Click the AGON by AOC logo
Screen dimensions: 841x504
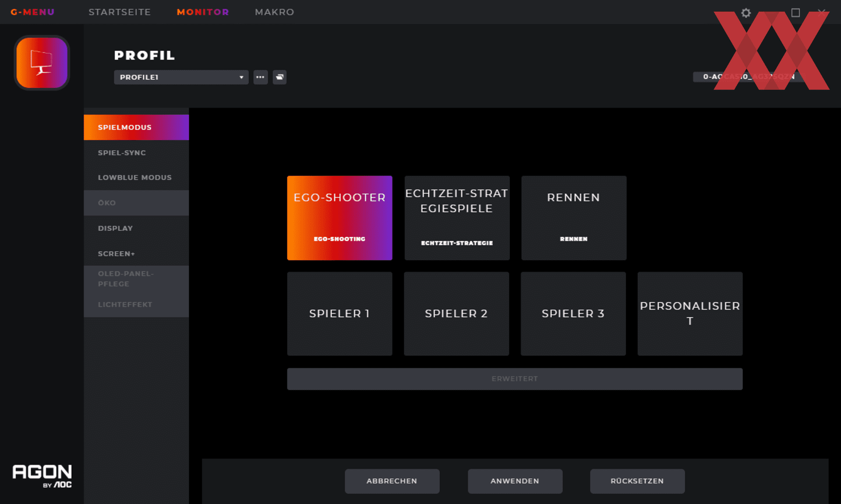42,476
